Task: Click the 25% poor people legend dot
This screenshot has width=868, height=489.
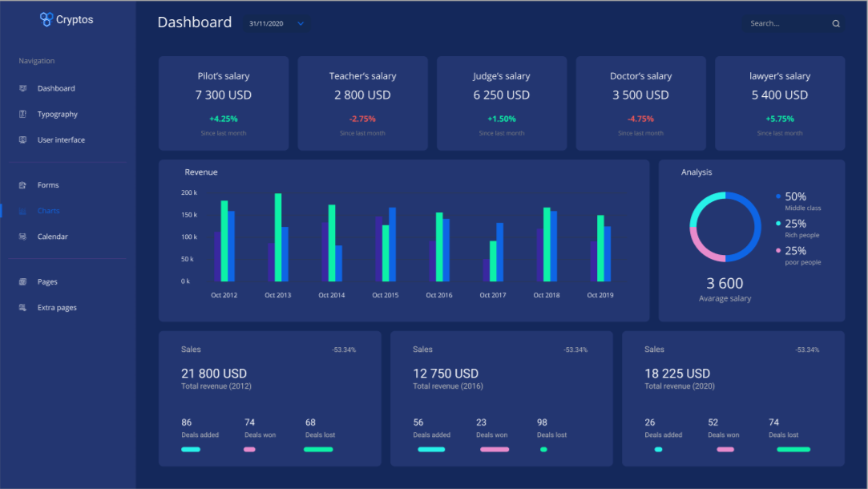Action: (778, 250)
